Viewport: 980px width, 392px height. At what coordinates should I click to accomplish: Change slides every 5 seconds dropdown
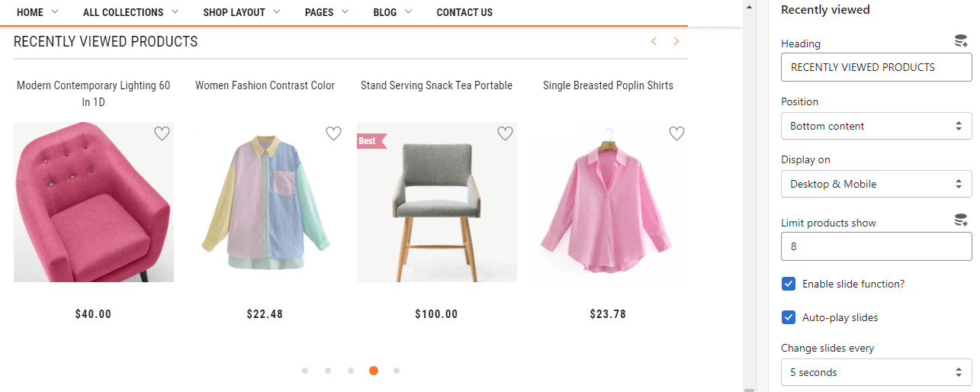(876, 372)
